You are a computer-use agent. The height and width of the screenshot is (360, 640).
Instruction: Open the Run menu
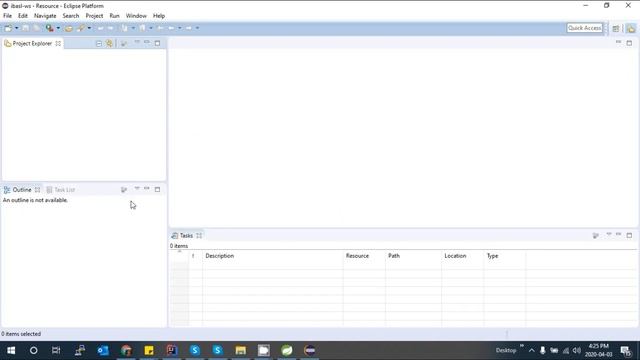click(114, 16)
